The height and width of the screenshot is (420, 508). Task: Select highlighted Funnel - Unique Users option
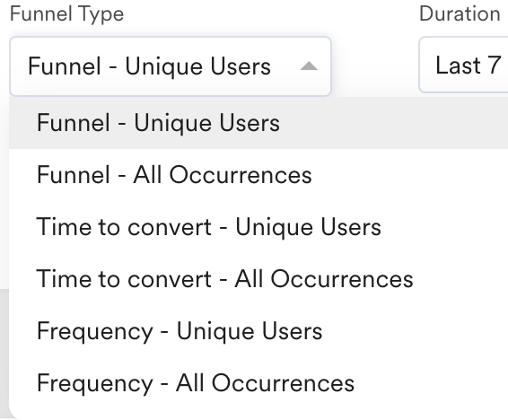pos(258,123)
